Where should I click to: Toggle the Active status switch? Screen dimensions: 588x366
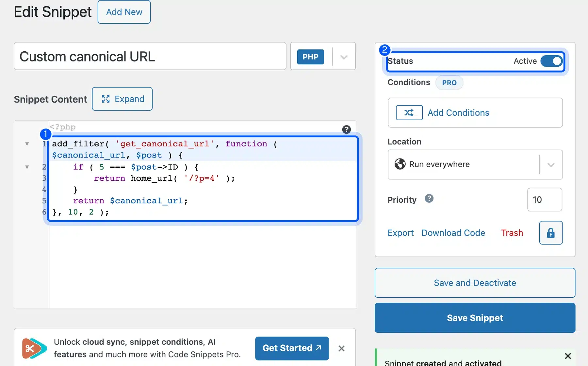pos(551,61)
